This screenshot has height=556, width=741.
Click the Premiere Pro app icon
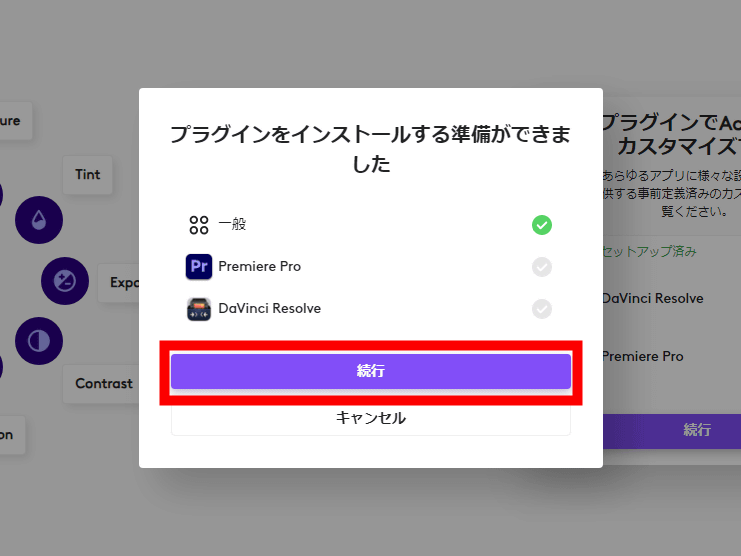pyautogui.click(x=198, y=266)
